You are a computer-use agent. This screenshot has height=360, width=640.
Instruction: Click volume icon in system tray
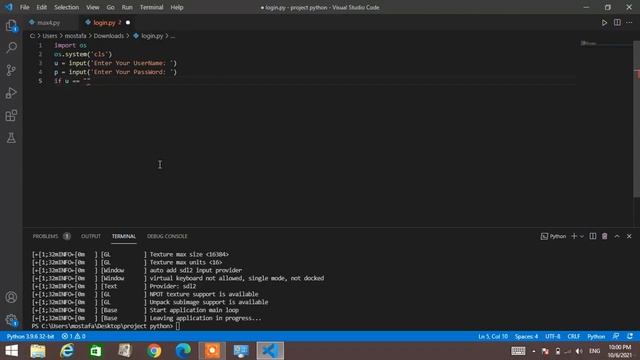click(x=579, y=351)
